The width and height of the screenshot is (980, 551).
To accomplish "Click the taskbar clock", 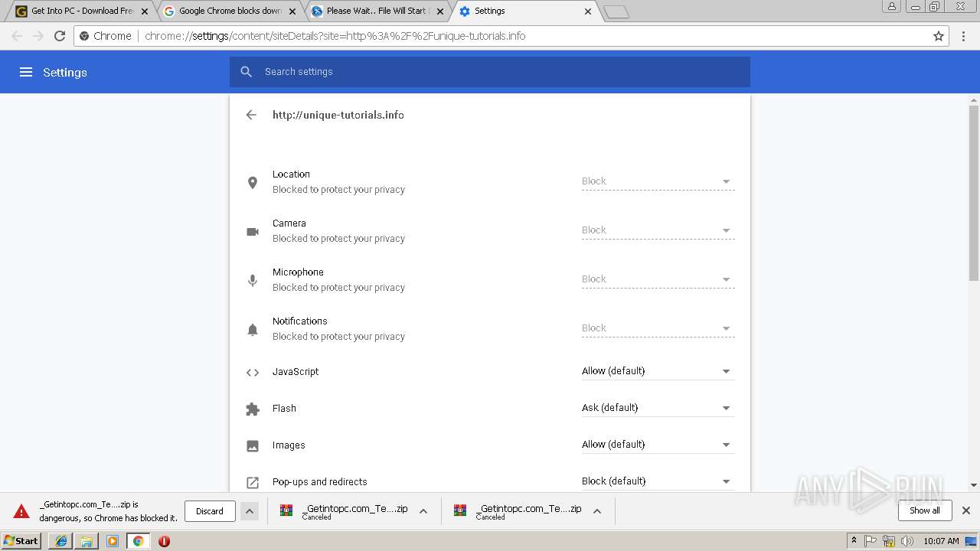I will tap(941, 541).
